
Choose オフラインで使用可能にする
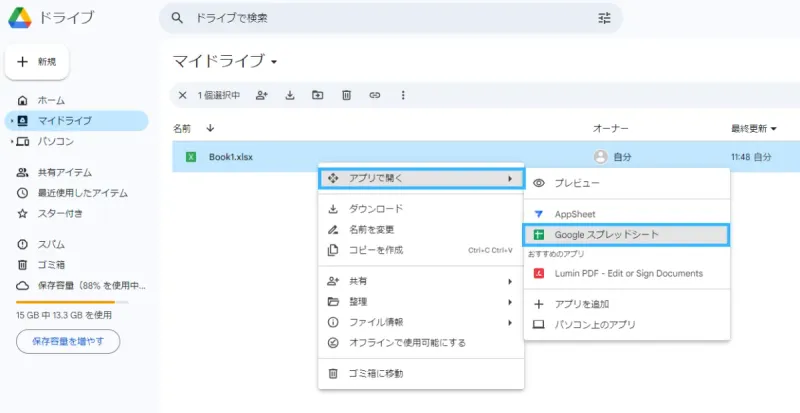tap(421, 343)
